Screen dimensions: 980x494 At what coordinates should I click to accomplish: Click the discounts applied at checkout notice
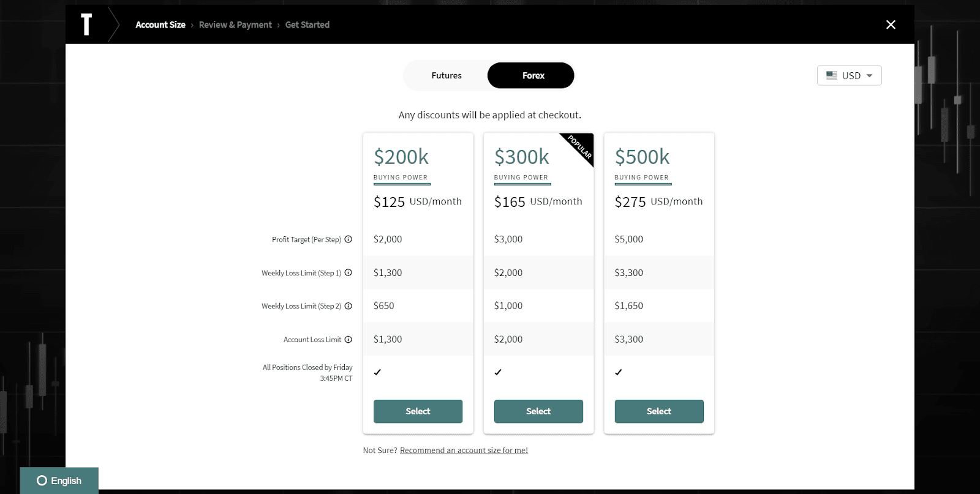[490, 115]
